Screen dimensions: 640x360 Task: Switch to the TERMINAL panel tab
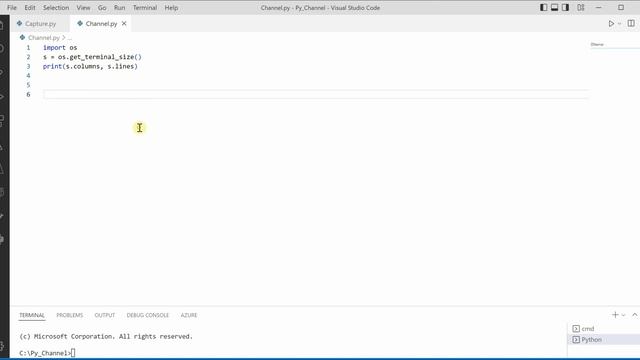[32, 315]
